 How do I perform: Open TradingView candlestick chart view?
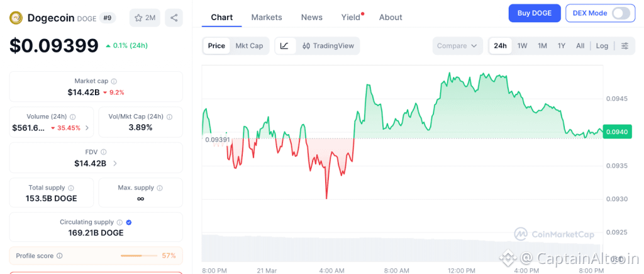click(328, 46)
